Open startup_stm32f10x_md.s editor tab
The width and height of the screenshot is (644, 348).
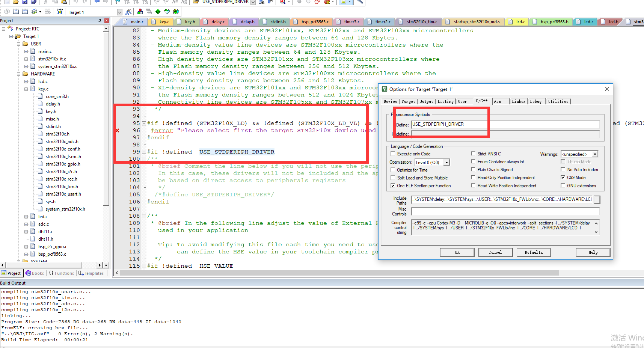tap(473, 22)
